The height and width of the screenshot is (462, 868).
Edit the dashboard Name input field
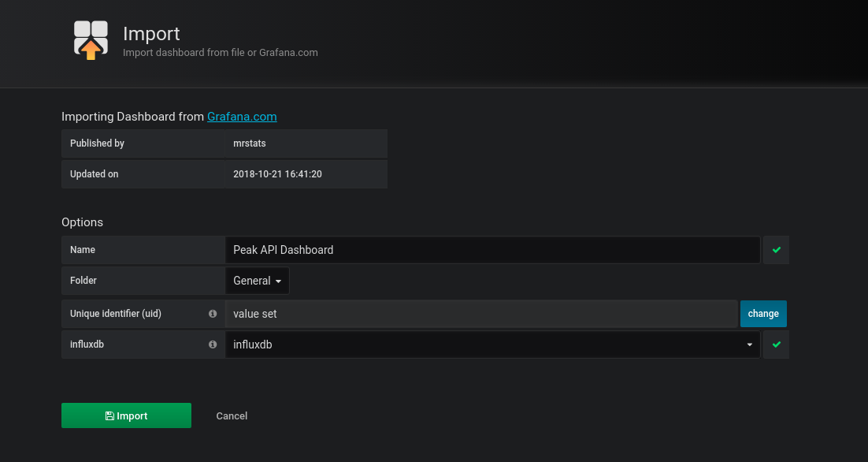pos(492,250)
